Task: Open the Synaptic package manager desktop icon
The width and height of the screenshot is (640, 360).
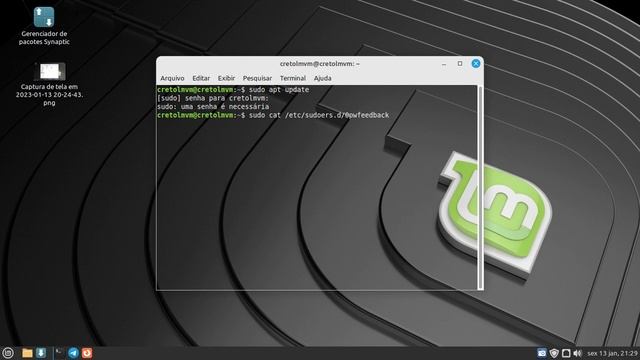Action: point(44,25)
